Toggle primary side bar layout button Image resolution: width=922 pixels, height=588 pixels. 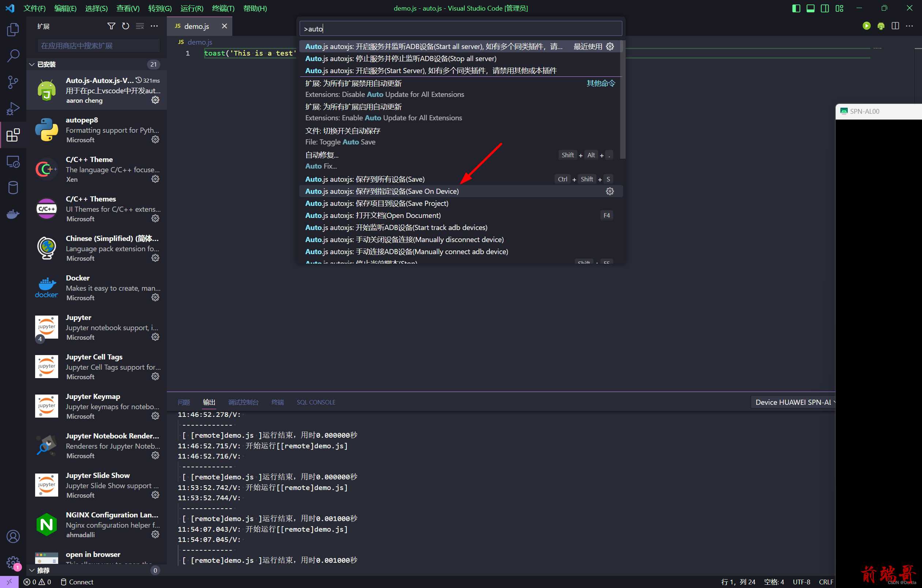pyautogui.click(x=796, y=8)
